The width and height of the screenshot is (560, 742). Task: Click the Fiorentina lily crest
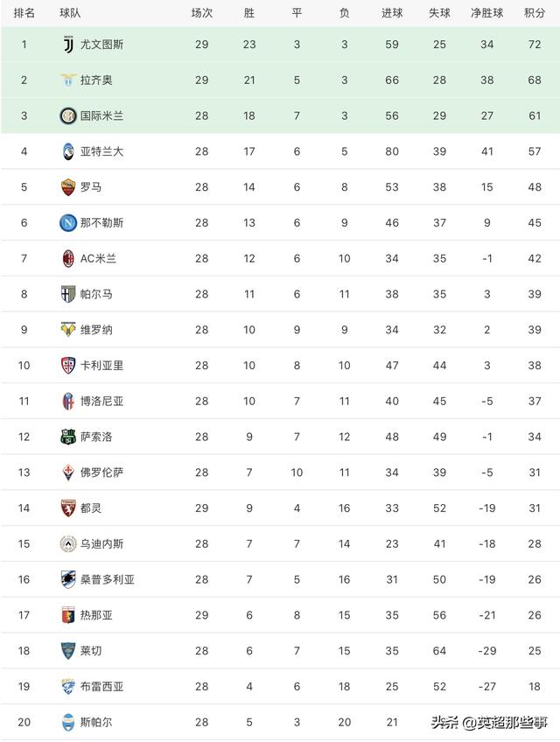(x=68, y=472)
